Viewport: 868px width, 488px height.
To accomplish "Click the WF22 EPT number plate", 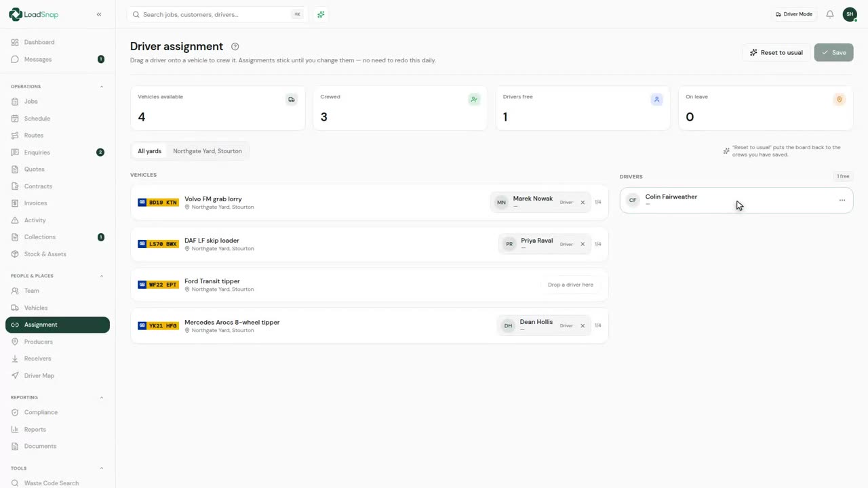I will pyautogui.click(x=158, y=285).
